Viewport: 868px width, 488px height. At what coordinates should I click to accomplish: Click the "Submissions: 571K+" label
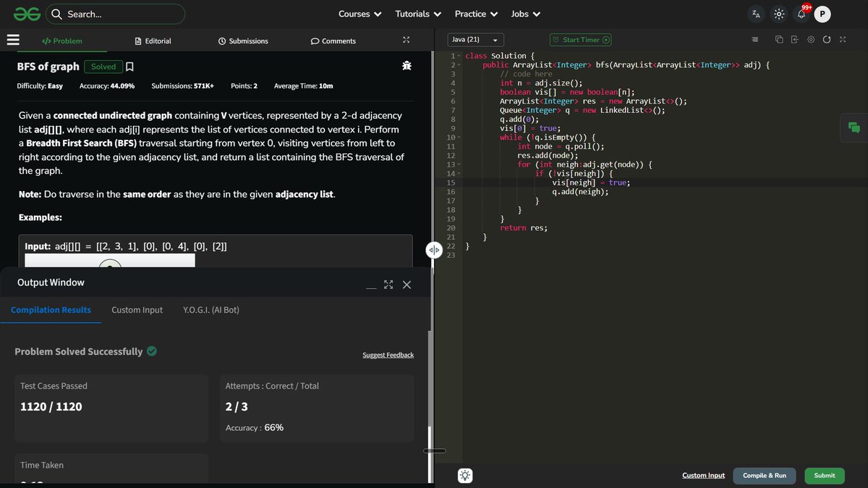tap(183, 86)
